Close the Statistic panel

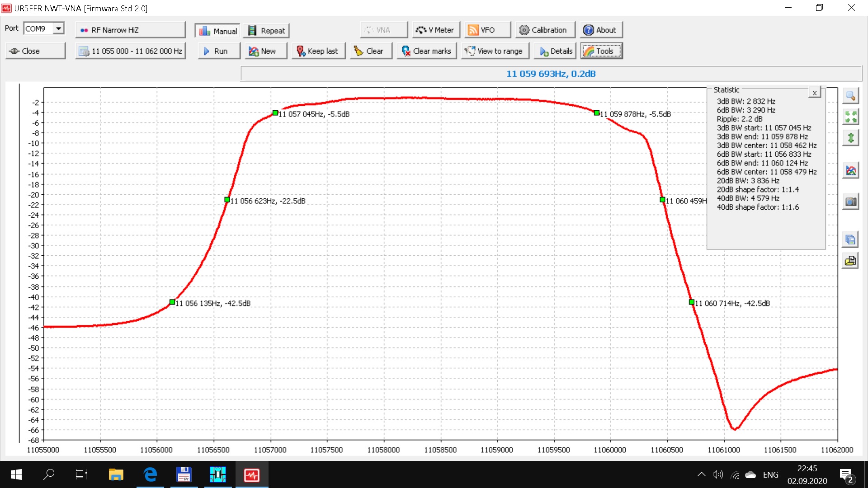pos(814,93)
